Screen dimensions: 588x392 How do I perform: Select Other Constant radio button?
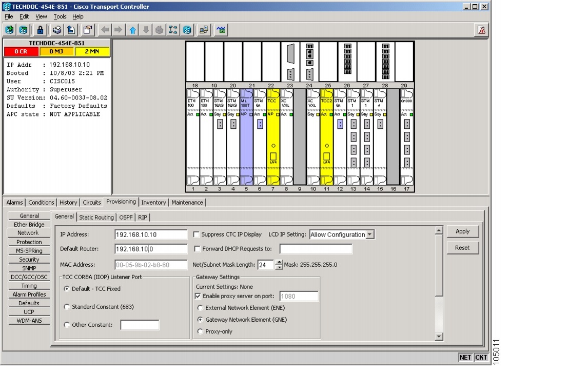click(67, 325)
